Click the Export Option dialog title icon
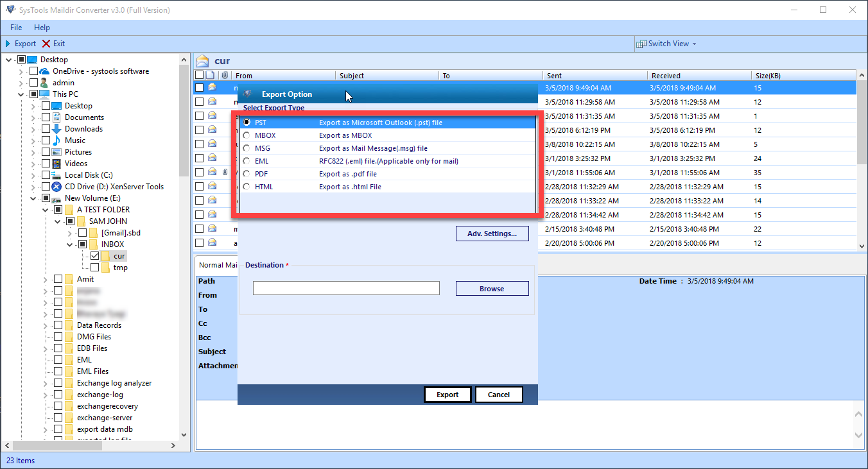This screenshot has width=868, height=469. [248, 94]
